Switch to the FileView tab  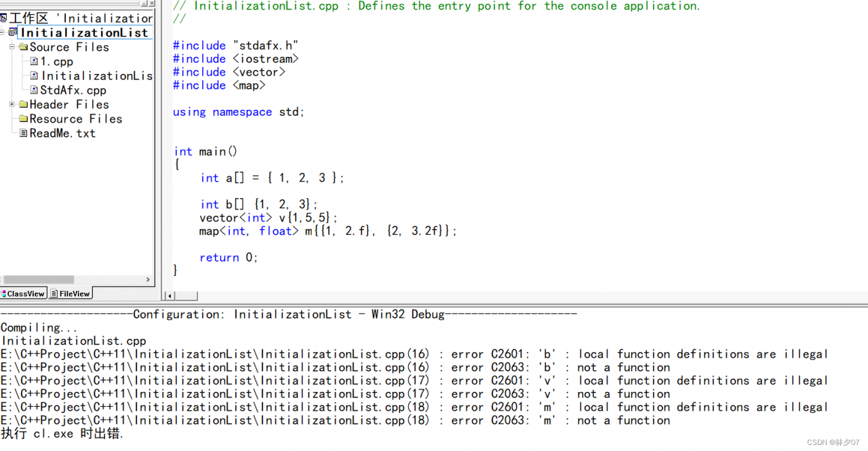click(71, 294)
